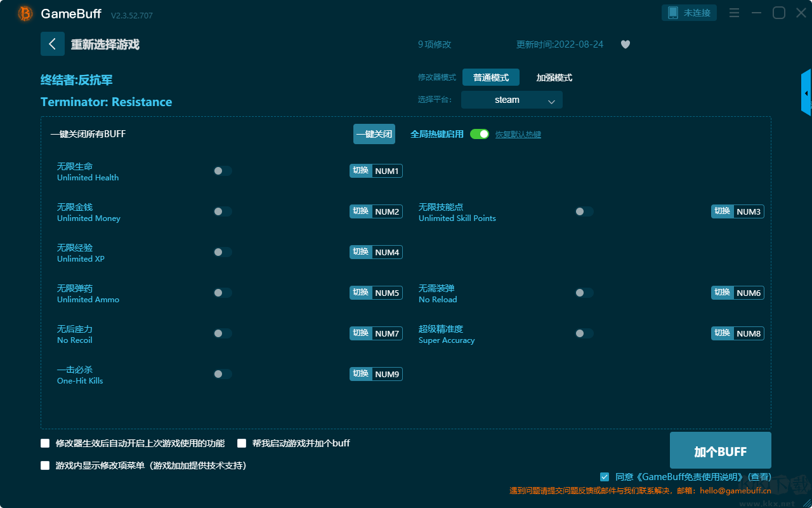
Task: Expand the blue side panel arrow tab
Action: 806,93
